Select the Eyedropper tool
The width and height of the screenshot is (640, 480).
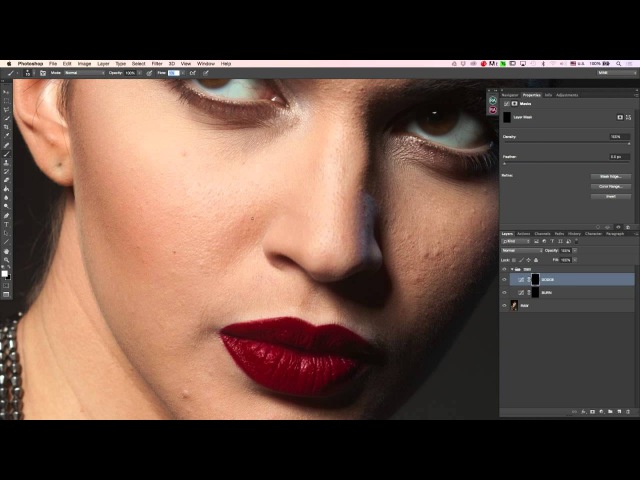[x=6, y=136]
